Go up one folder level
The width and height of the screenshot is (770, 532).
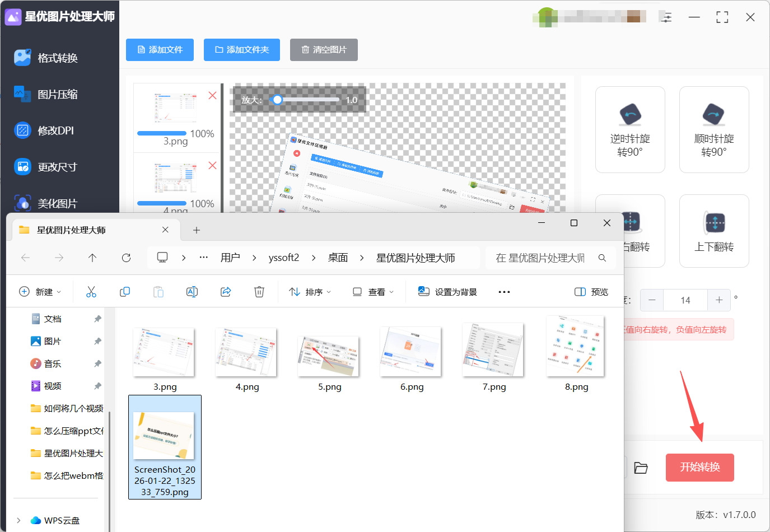[92, 258]
